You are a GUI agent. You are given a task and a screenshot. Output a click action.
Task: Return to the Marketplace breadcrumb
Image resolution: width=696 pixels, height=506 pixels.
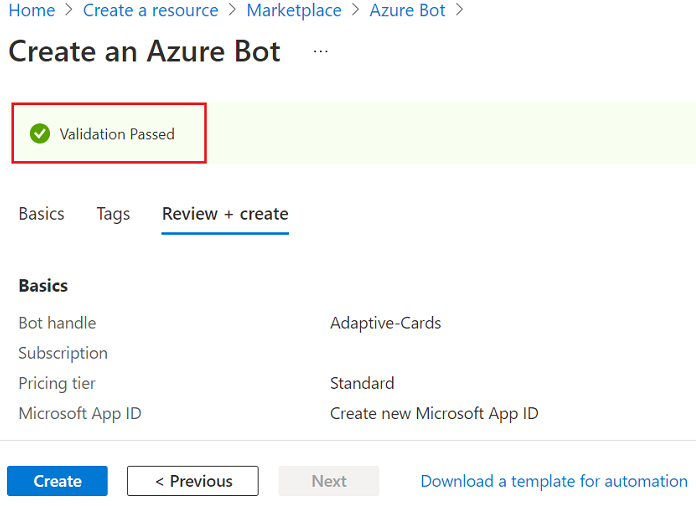(294, 10)
